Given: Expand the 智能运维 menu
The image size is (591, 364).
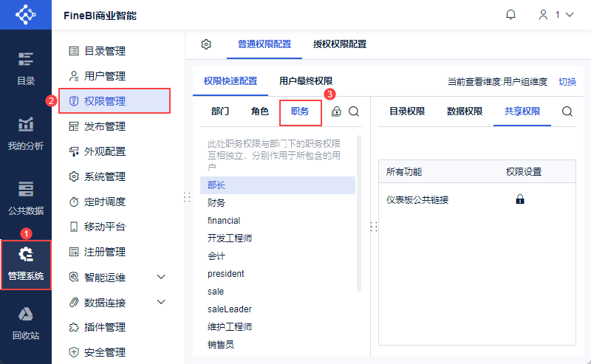Looking at the screenshot, I should [162, 277].
